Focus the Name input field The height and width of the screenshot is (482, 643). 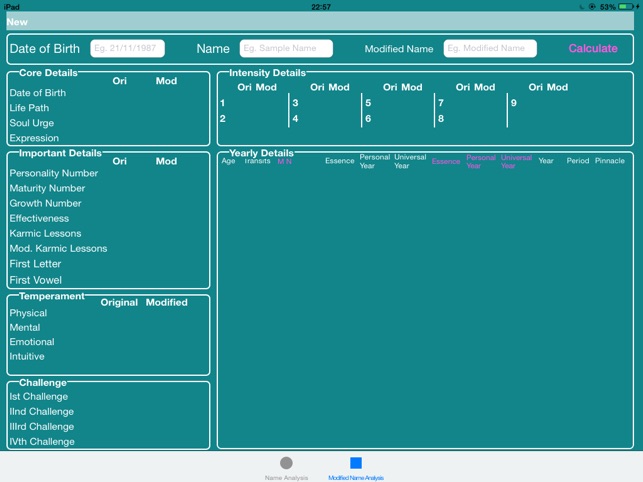286,48
